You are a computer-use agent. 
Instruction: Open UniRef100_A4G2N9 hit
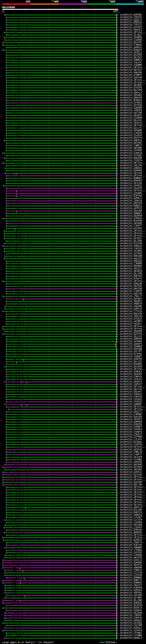point(131,306)
